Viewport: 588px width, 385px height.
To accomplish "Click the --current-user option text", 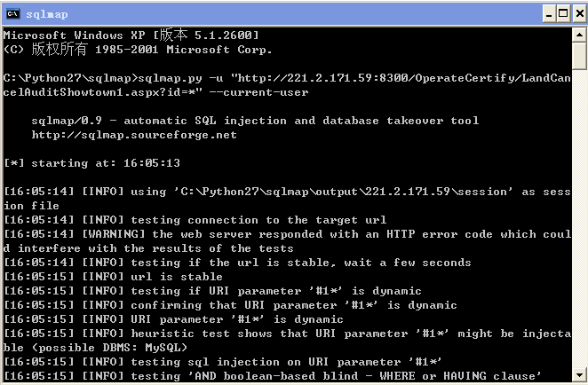I will [258, 92].
